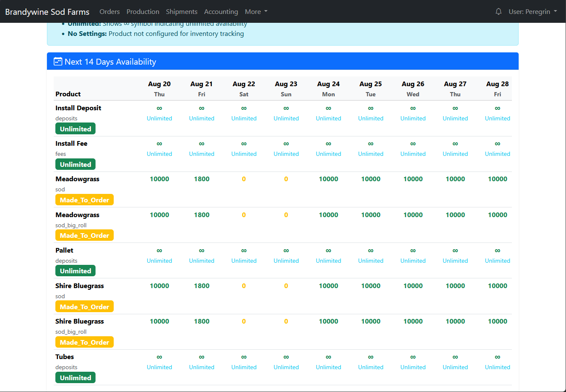
Task: Click Install Deposit's infinity symbol on Aug 20
Action: click(159, 108)
